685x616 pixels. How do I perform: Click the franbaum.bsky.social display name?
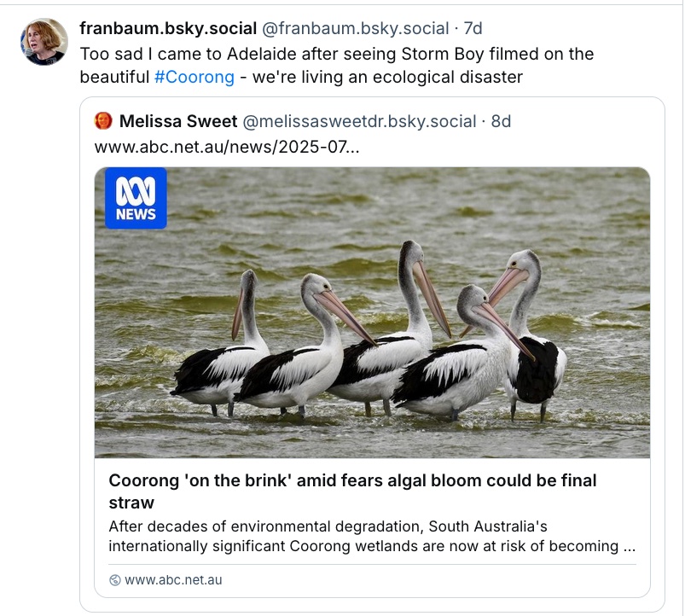click(x=167, y=28)
